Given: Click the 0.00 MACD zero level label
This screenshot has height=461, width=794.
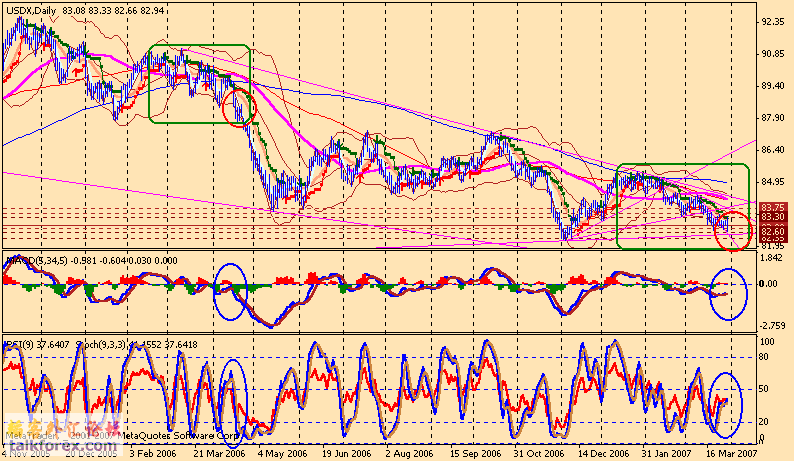Looking at the screenshot, I should [x=769, y=284].
